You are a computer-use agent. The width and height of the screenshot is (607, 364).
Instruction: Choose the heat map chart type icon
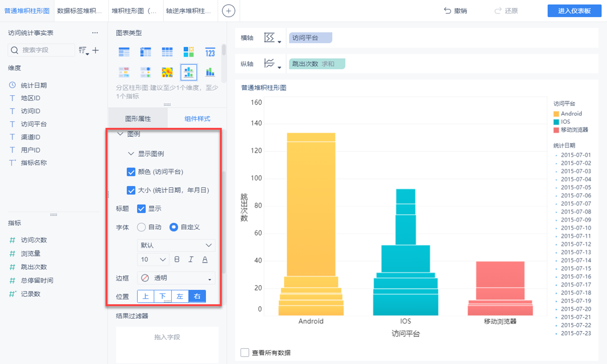coord(167,72)
